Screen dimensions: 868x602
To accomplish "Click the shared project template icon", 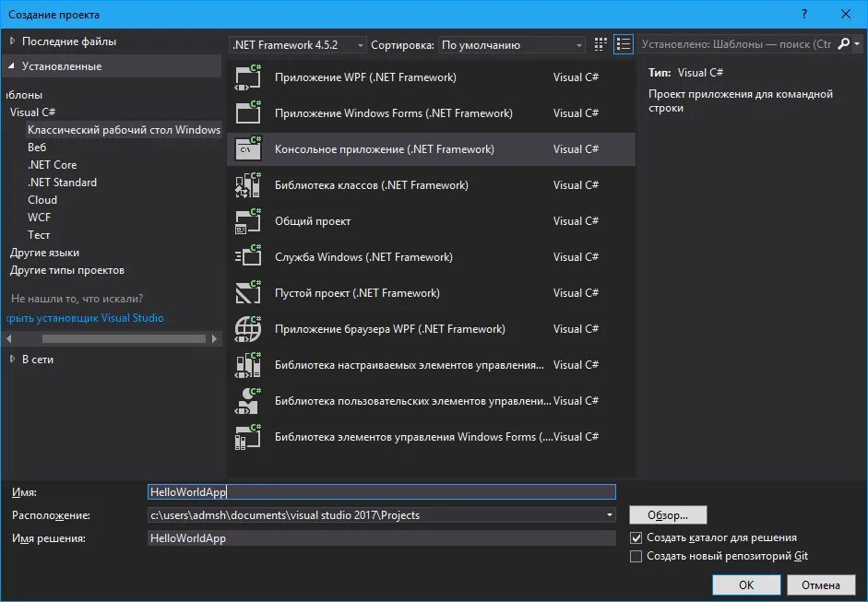I will [248, 220].
